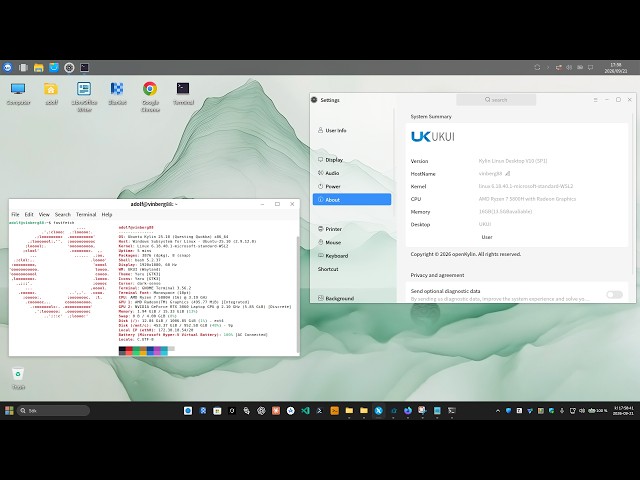640x480 pixels.
Task: Click the Settings search field
Action: tap(496, 100)
